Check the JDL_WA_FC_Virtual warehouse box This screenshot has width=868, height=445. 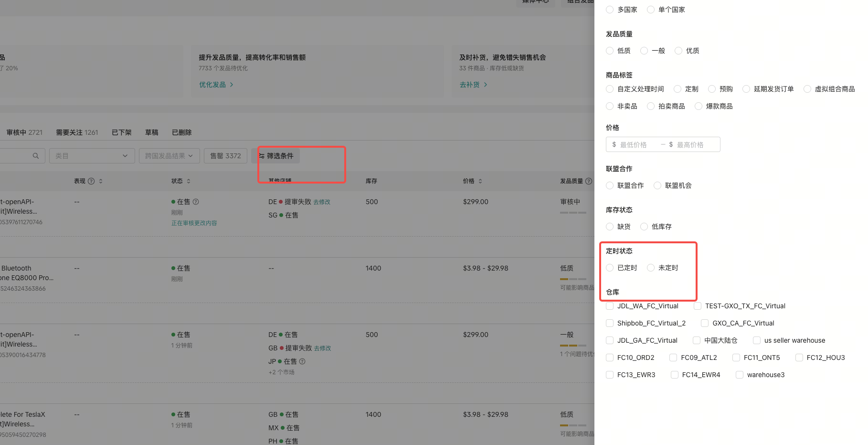tap(610, 306)
